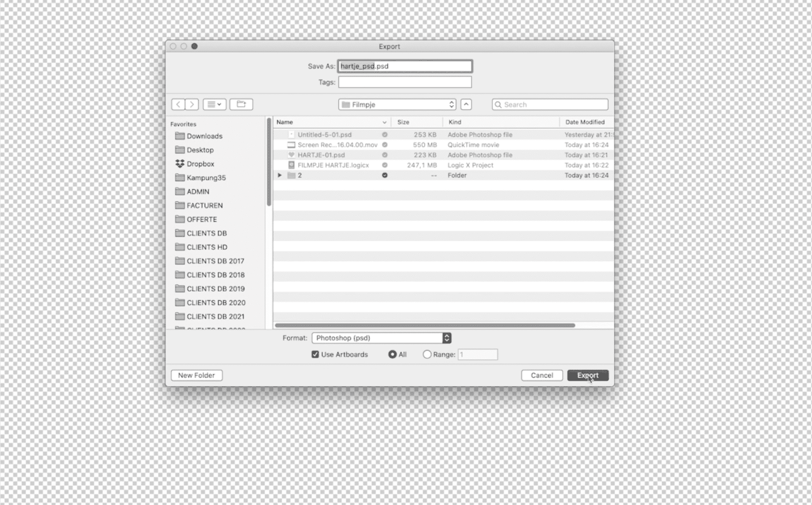This screenshot has height=505, width=812.
Task: Open the CLIENTS HD folder
Action: (x=201, y=247)
